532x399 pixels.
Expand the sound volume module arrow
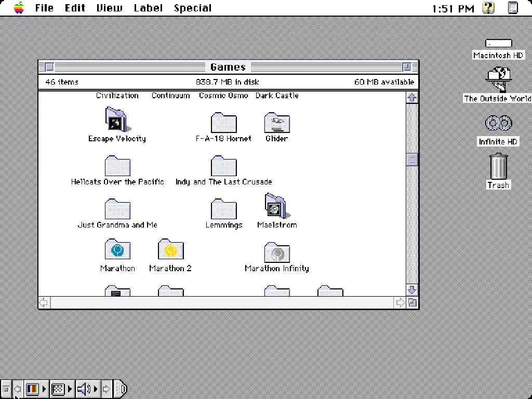click(x=96, y=389)
